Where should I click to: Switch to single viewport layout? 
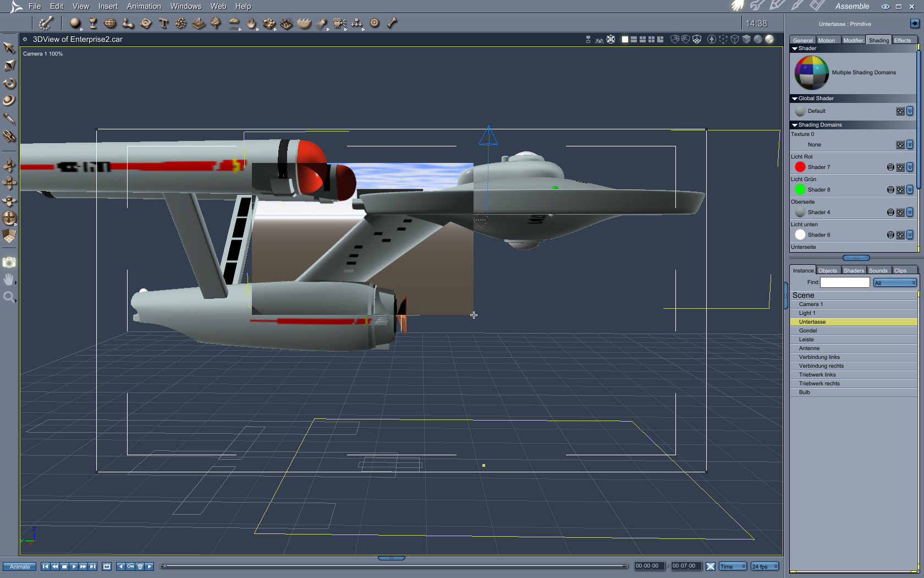[625, 40]
